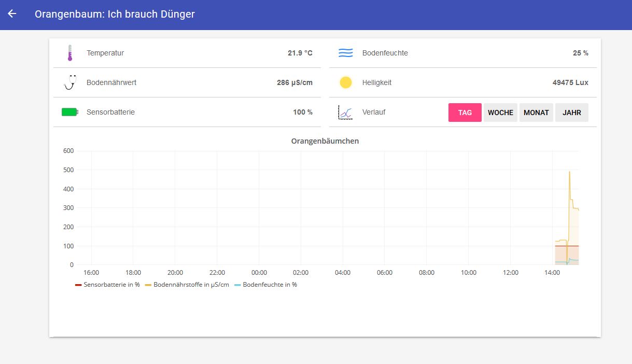Click the thermometer Temperatur icon

pyautogui.click(x=69, y=53)
